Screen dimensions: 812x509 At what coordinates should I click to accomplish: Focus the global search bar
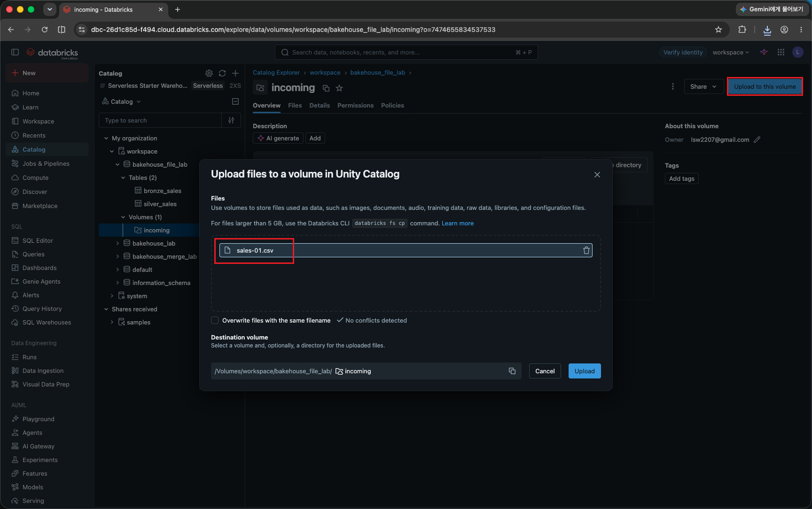tap(406, 52)
